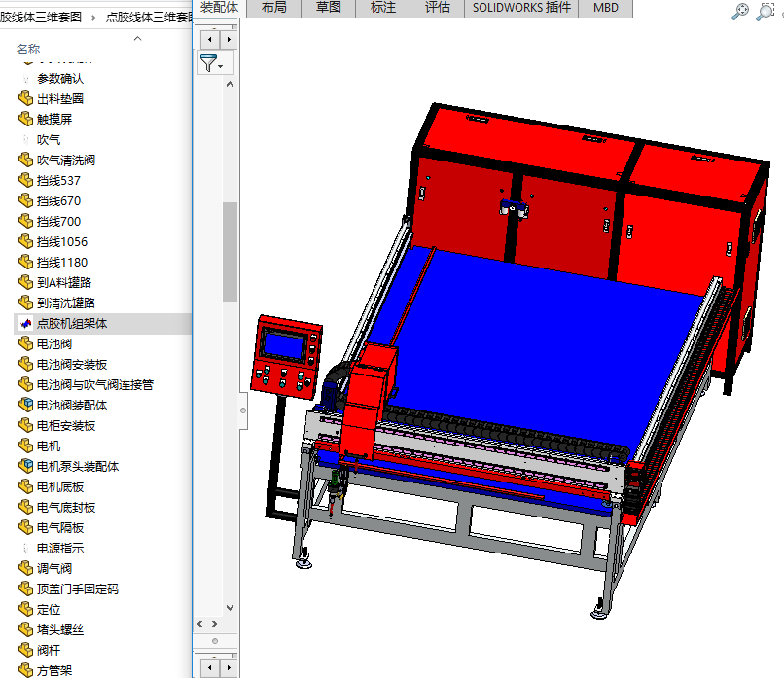This screenshot has width=784, height=678.
Task: Click the search commands magnifier icon
Action: (x=740, y=11)
